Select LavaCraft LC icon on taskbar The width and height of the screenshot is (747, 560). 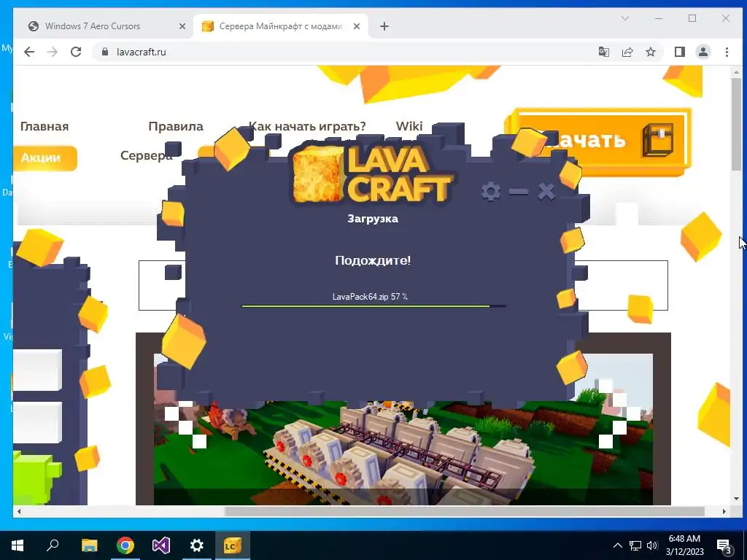pyautogui.click(x=233, y=545)
